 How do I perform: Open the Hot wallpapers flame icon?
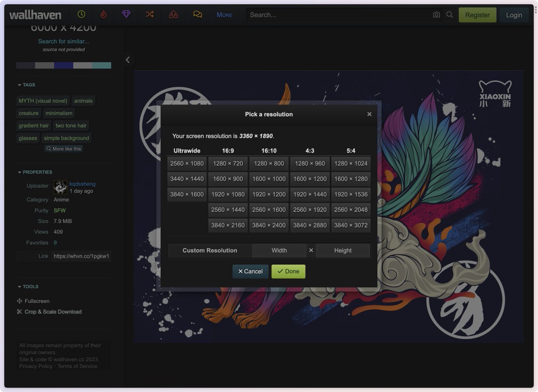104,14
